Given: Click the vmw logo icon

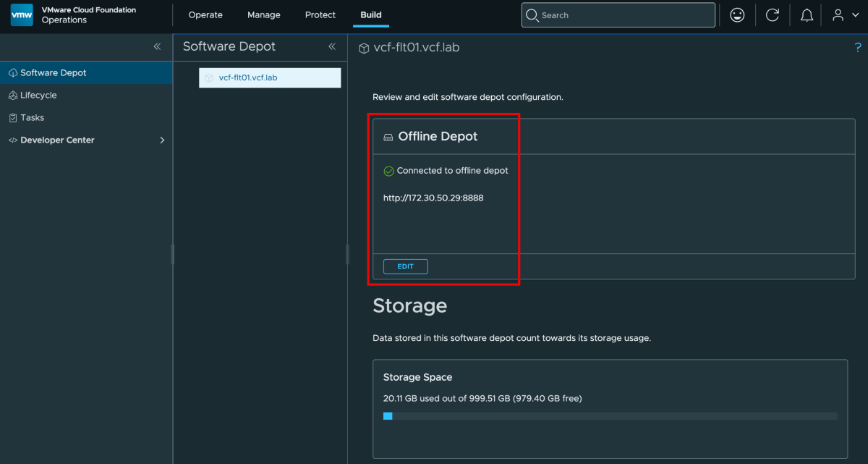Looking at the screenshot, I should [22, 15].
